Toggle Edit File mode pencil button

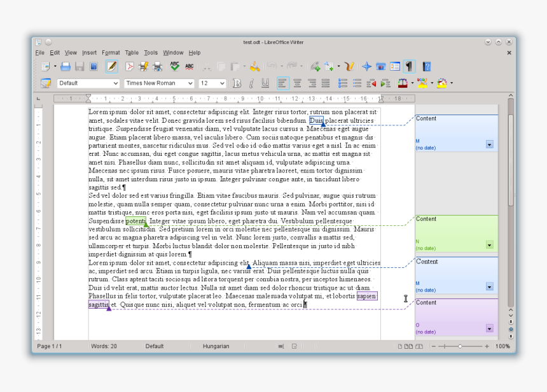(112, 66)
